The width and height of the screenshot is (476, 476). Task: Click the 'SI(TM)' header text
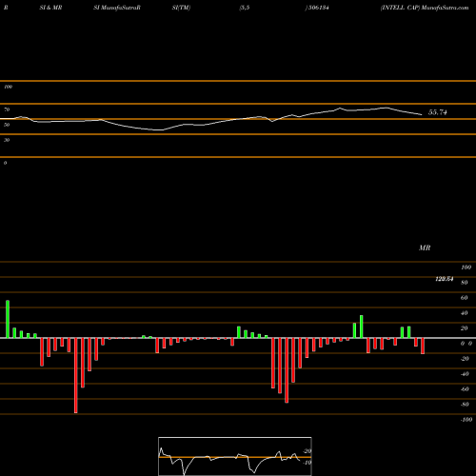[x=181, y=8]
